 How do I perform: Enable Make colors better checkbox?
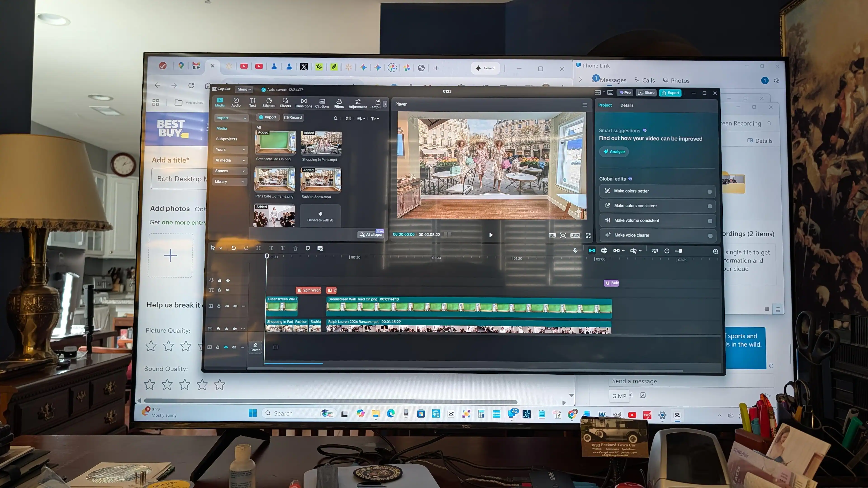(x=709, y=191)
